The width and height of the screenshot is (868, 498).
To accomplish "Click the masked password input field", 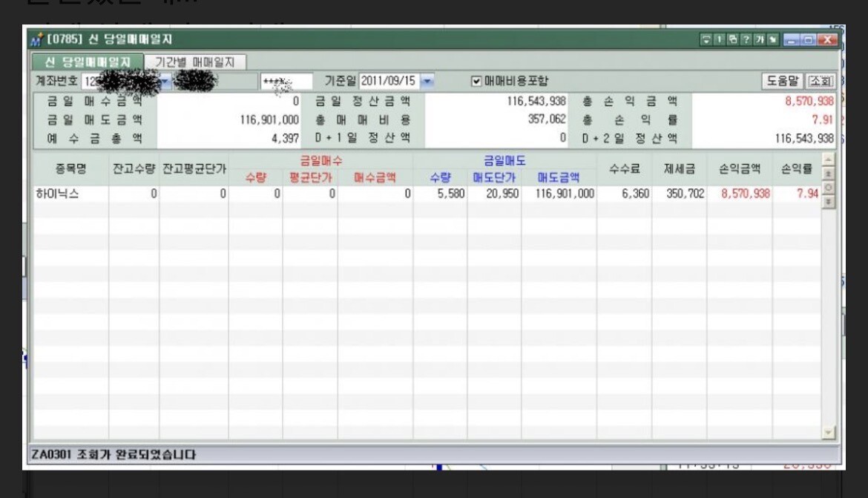I will pos(286,81).
